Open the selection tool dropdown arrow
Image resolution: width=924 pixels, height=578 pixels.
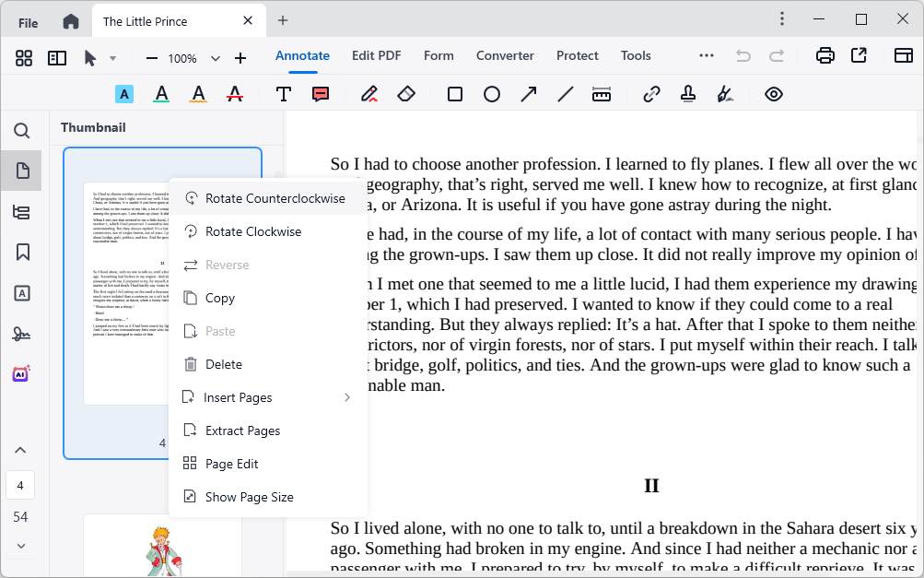click(x=113, y=57)
